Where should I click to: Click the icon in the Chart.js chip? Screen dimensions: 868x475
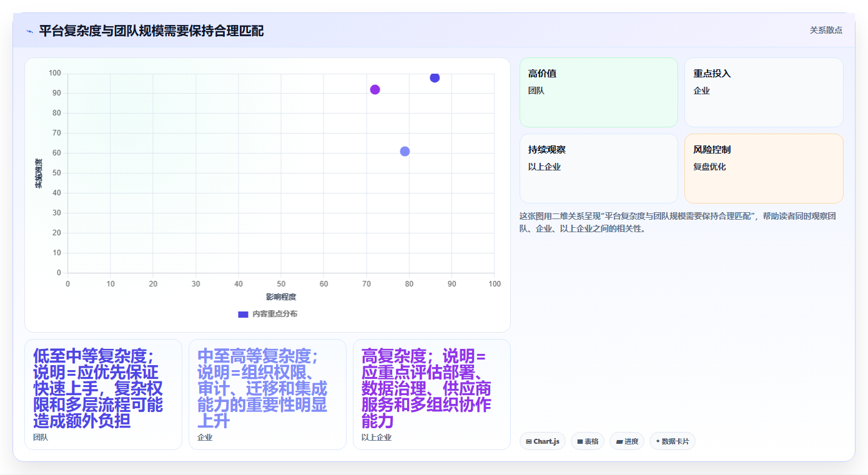point(529,441)
